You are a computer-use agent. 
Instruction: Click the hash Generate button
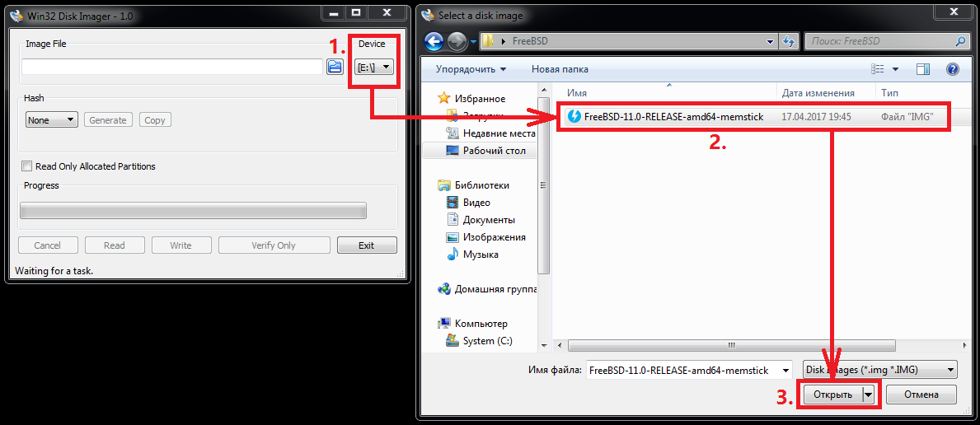107,120
